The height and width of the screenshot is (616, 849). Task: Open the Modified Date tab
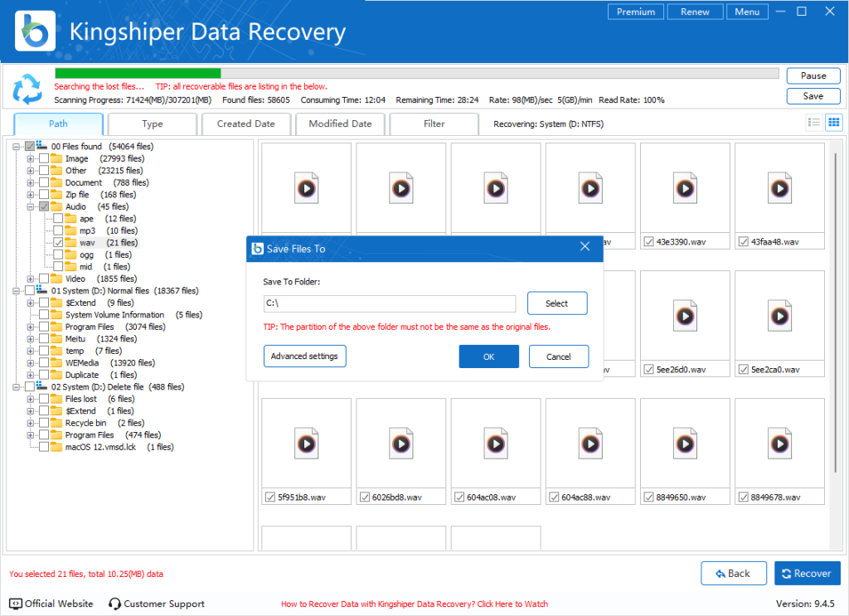(340, 124)
